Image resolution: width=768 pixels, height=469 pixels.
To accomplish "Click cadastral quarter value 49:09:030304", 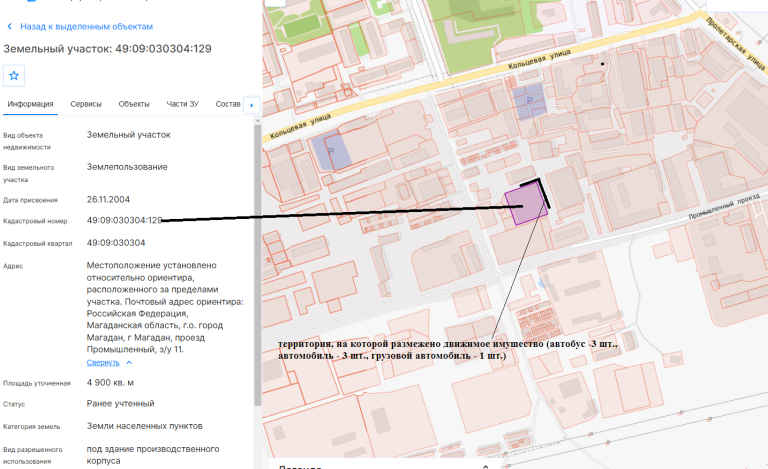I will tap(116, 243).
